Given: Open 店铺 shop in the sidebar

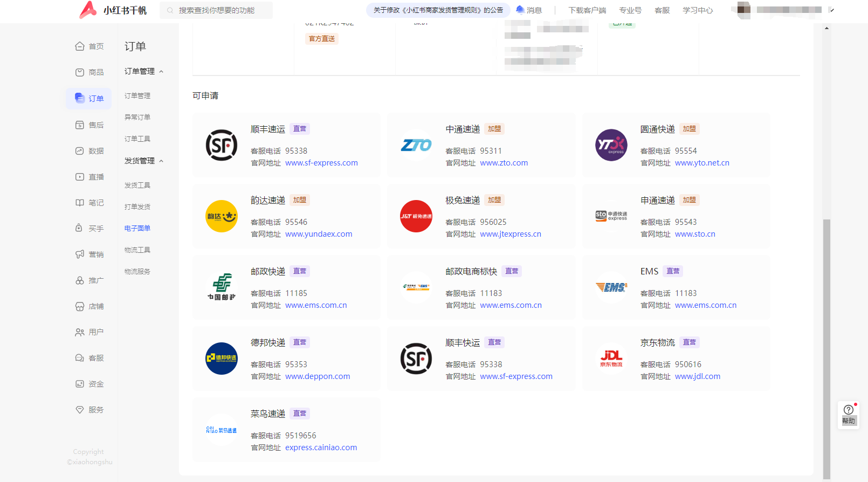Looking at the screenshot, I should [89, 306].
